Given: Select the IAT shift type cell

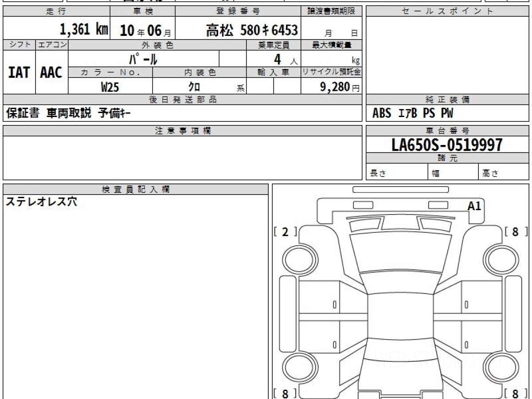Looking at the screenshot, I should [x=19, y=73].
